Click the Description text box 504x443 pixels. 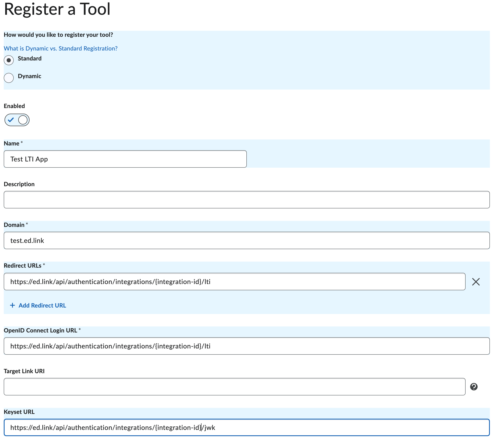246,199
